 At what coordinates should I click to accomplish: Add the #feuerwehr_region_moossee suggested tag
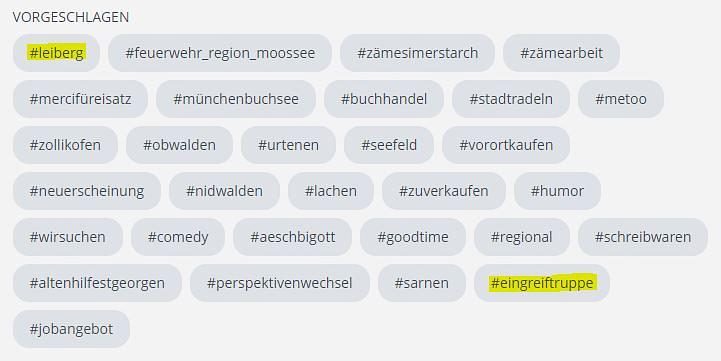click(220, 53)
